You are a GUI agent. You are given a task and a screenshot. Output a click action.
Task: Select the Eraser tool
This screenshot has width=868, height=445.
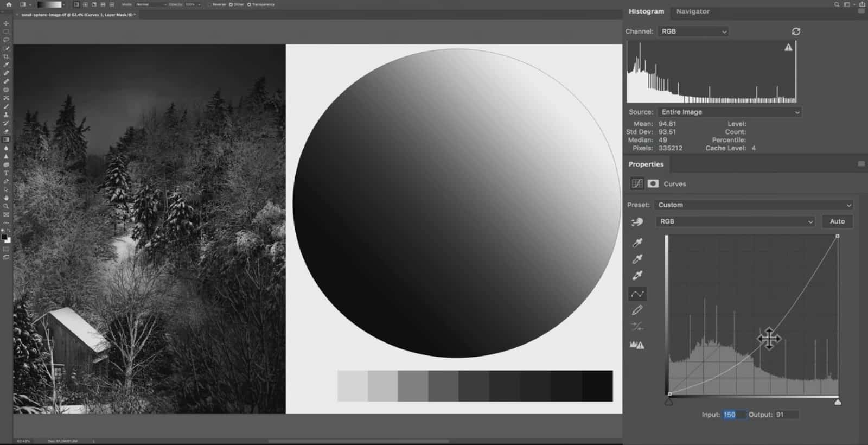click(7, 131)
